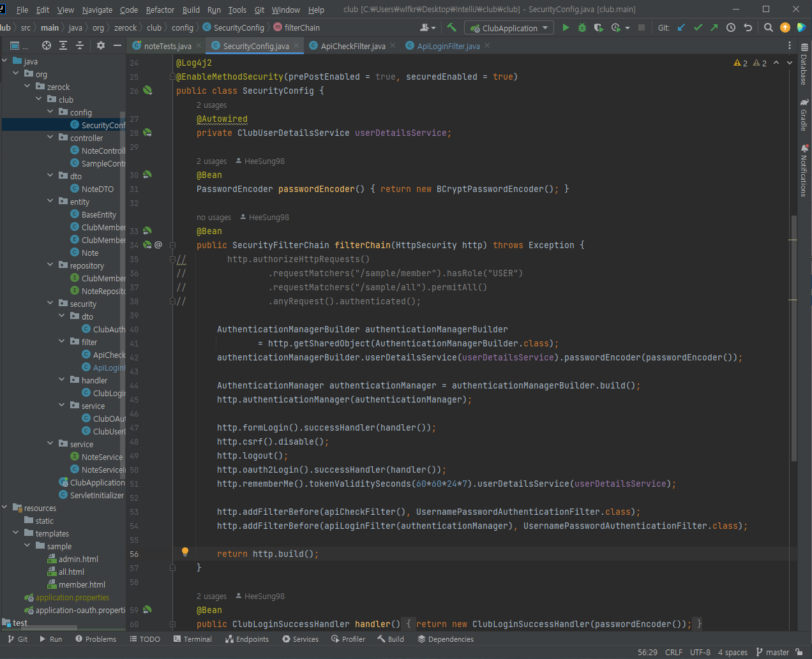Close the SecurityConfig.java tab
Image resolution: width=812 pixels, height=659 pixels.
[297, 46]
